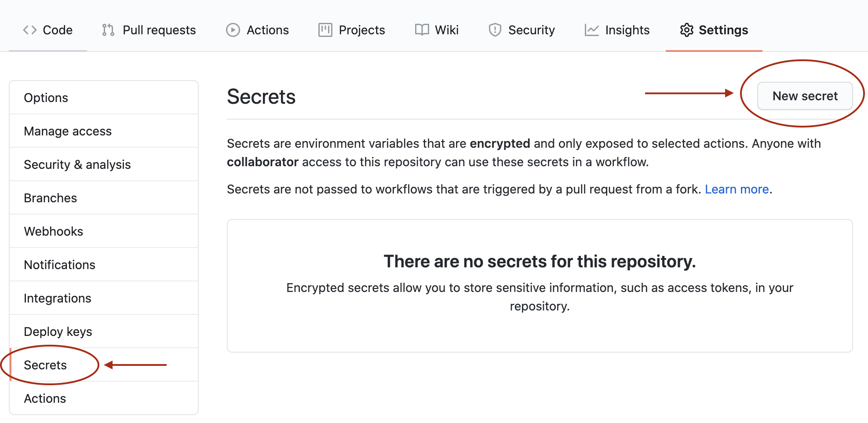The width and height of the screenshot is (868, 423).
Task: Open the Learn more link
Action: pos(737,189)
